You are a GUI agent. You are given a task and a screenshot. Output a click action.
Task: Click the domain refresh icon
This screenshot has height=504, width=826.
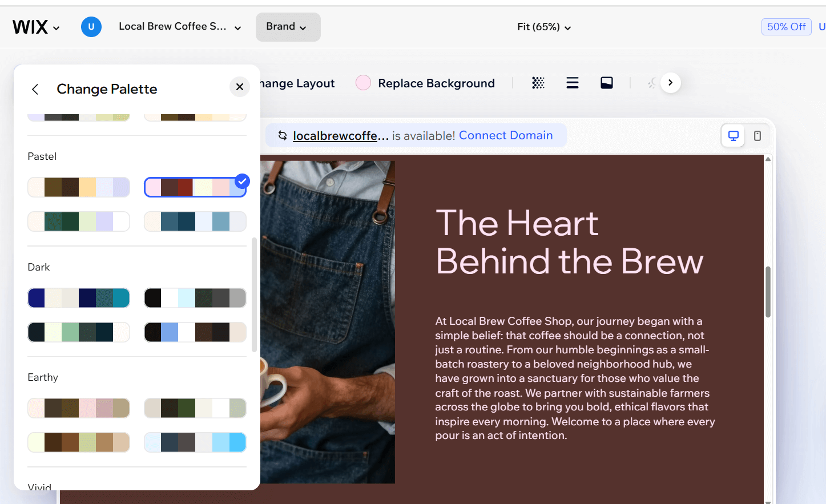282,136
